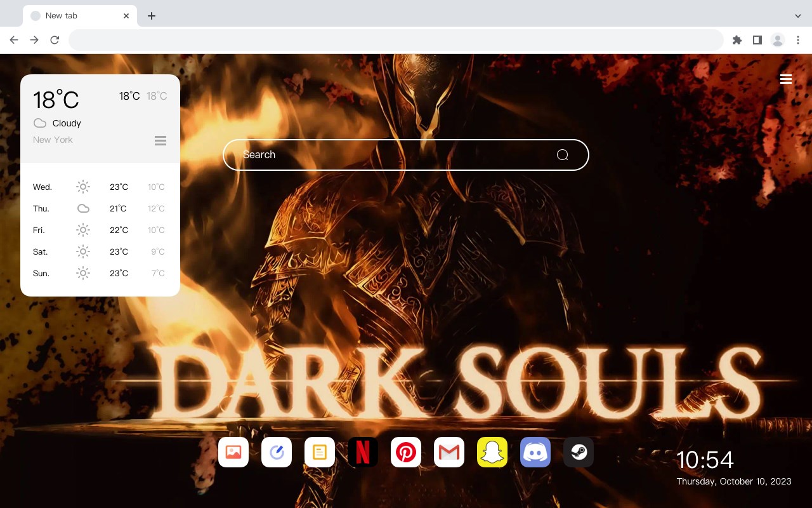The image size is (812, 508).
Task: Open the Snapchat shortcut
Action: point(492,452)
